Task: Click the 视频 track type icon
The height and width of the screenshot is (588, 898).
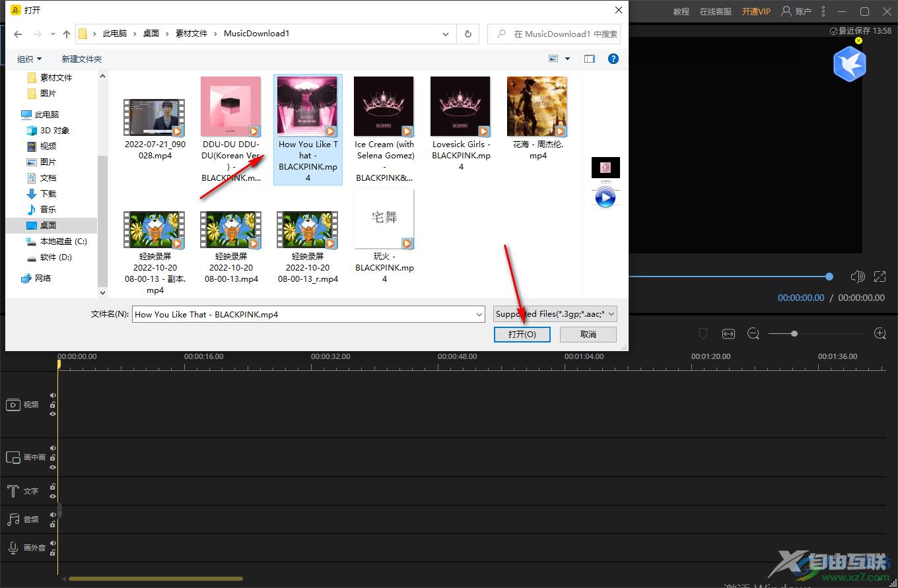Action: click(x=13, y=405)
